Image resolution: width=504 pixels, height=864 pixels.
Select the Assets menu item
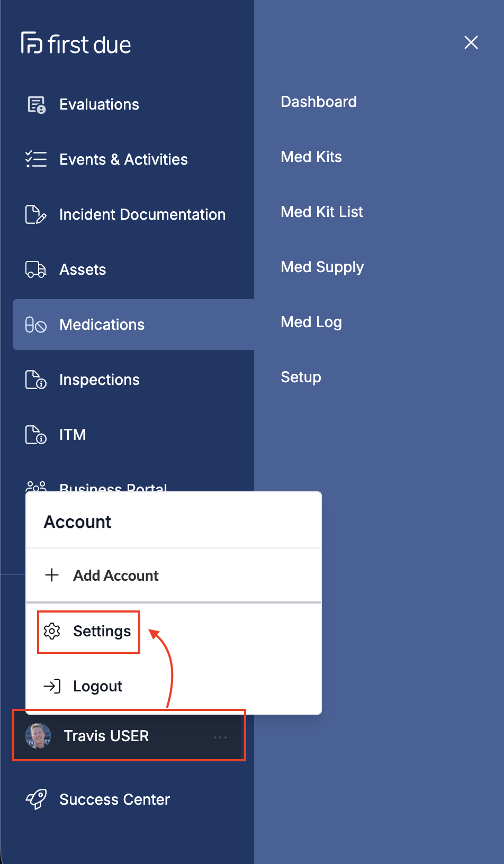tap(83, 269)
